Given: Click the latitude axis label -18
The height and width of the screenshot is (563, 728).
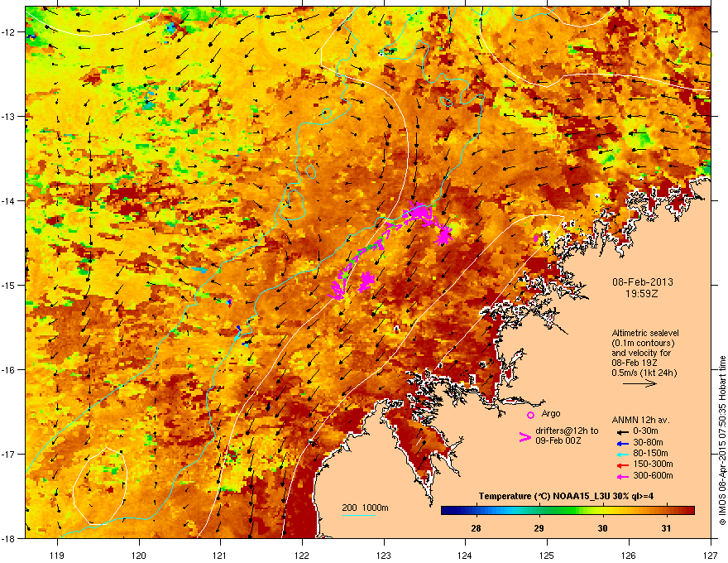Looking at the screenshot, I should coord(9,538).
